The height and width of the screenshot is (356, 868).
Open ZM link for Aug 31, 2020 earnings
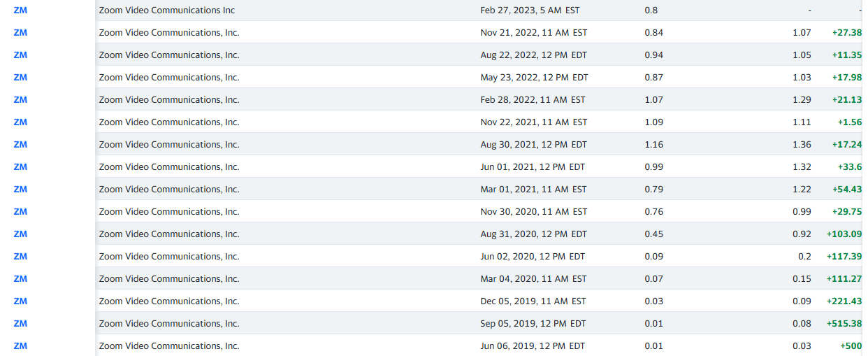click(20, 234)
